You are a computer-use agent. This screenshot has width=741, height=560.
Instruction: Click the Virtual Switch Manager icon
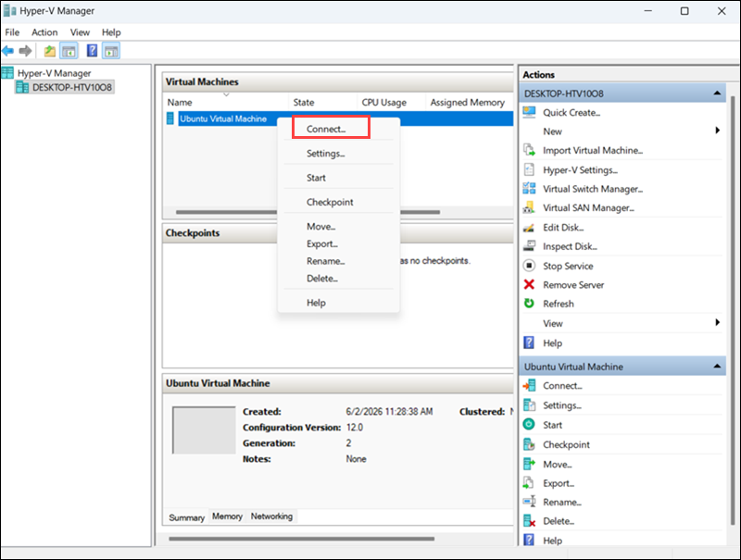tap(529, 189)
